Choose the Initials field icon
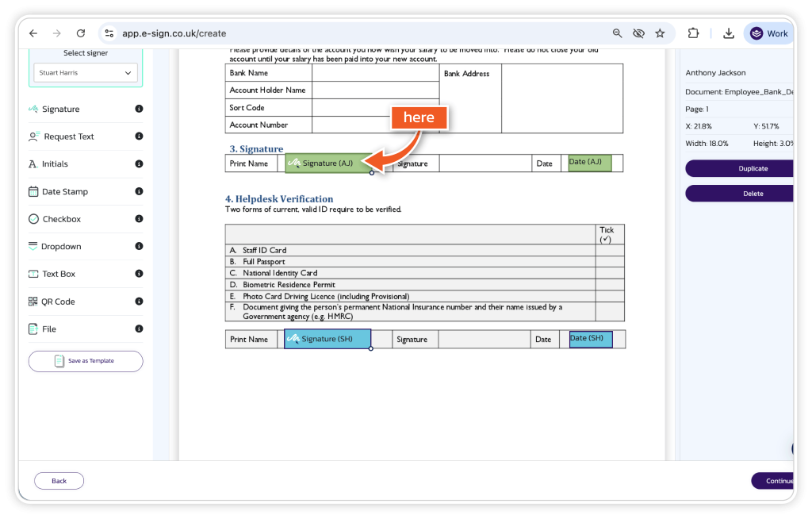This screenshot has width=812, height=519. 33,164
